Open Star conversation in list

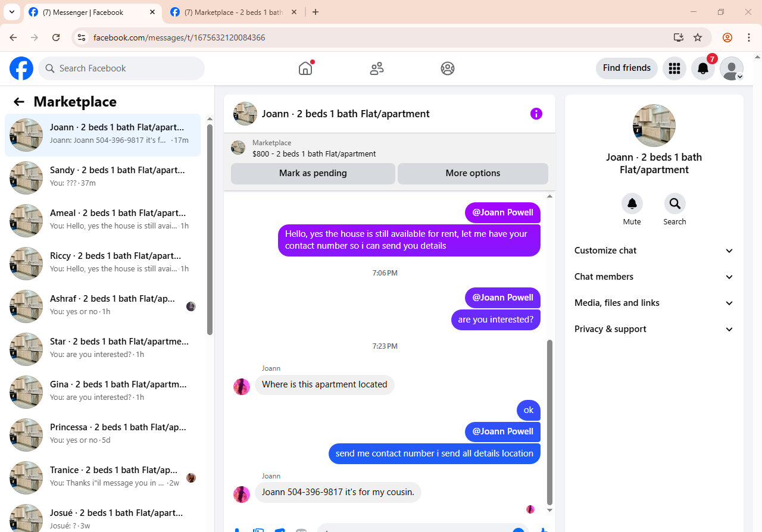(x=102, y=349)
